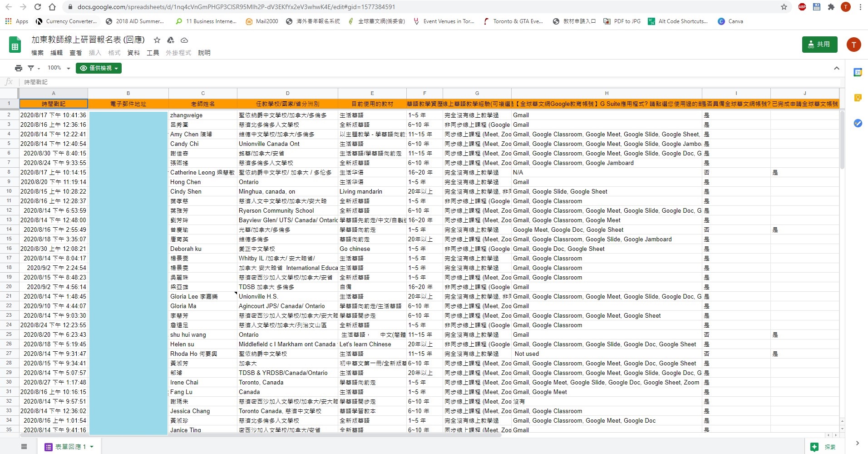
Task: Collapse the toolbar with the chevron
Action: pyautogui.click(x=836, y=68)
